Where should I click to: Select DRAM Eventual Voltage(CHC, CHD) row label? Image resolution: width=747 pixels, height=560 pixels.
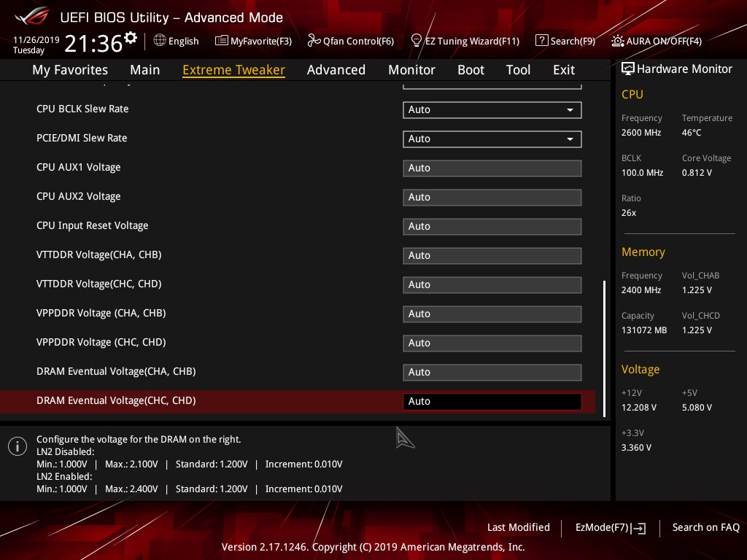[116, 400]
